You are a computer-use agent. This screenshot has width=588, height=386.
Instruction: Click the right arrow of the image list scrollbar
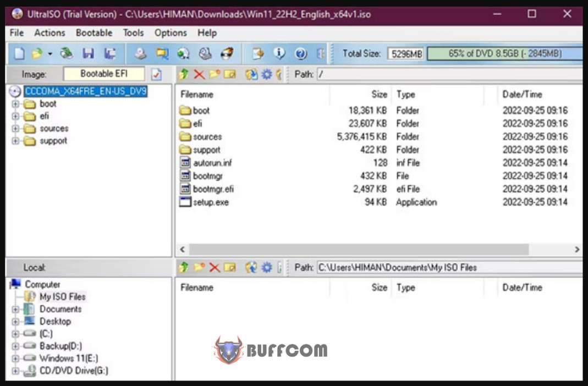click(577, 249)
